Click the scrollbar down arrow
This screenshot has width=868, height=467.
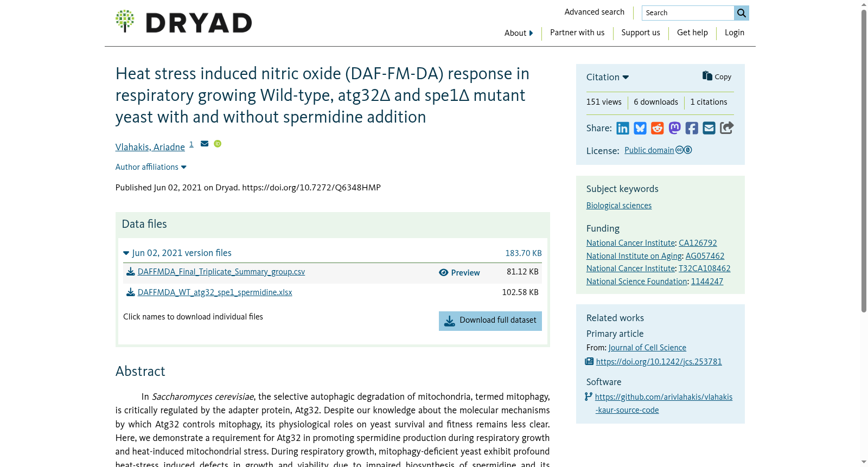click(864, 463)
